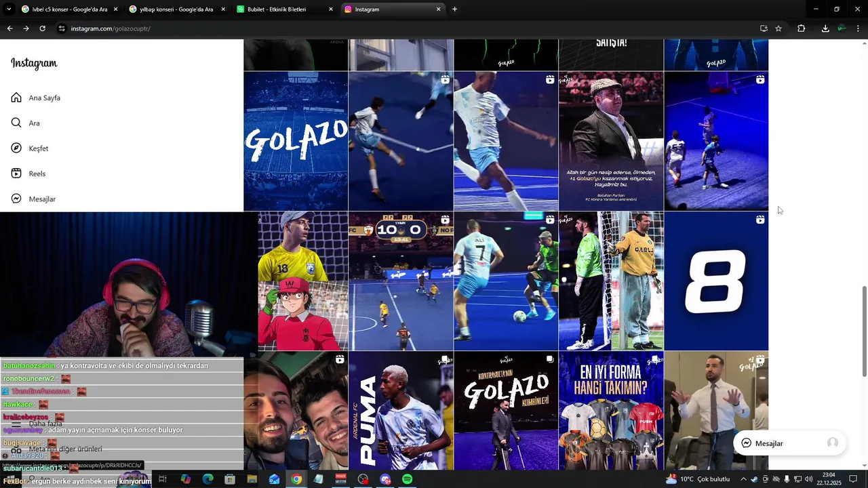The image size is (868, 488).
Task: Open the Chrome extensions puzzle icon
Action: click(801, 28)
